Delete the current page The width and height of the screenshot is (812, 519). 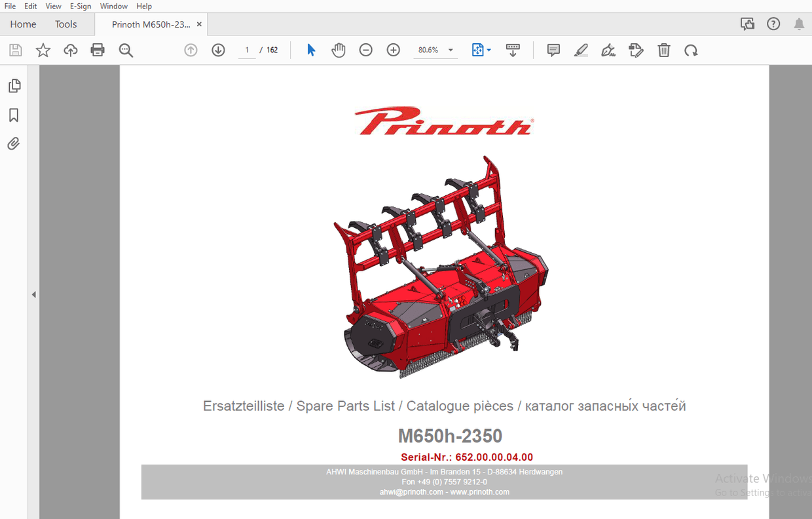pyautogui.click(x=664, y=50)
